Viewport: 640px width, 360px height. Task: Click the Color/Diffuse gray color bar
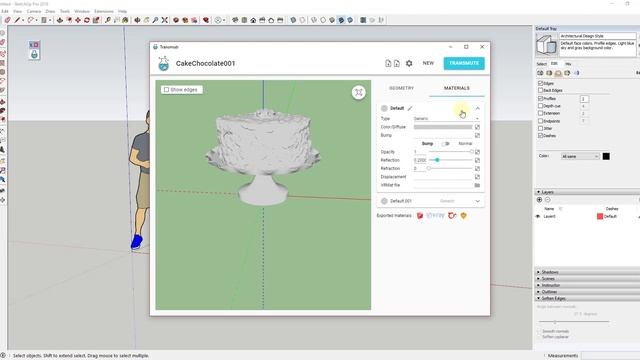coord(443,127)
